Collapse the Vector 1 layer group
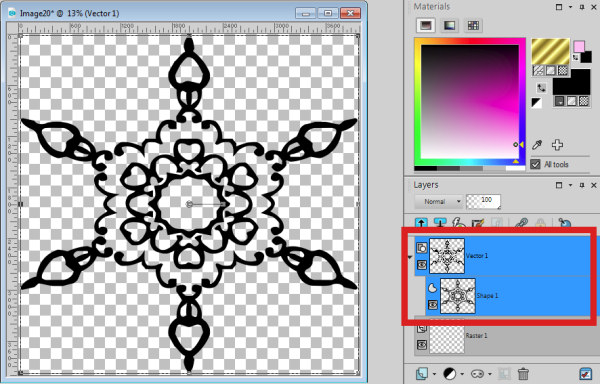This screenshot has height=384, width=600. [x=410, y=257]
